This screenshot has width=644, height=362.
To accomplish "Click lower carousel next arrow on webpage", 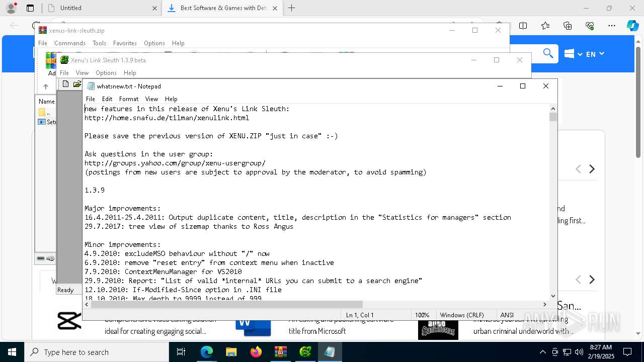I will tap(592, 280).
